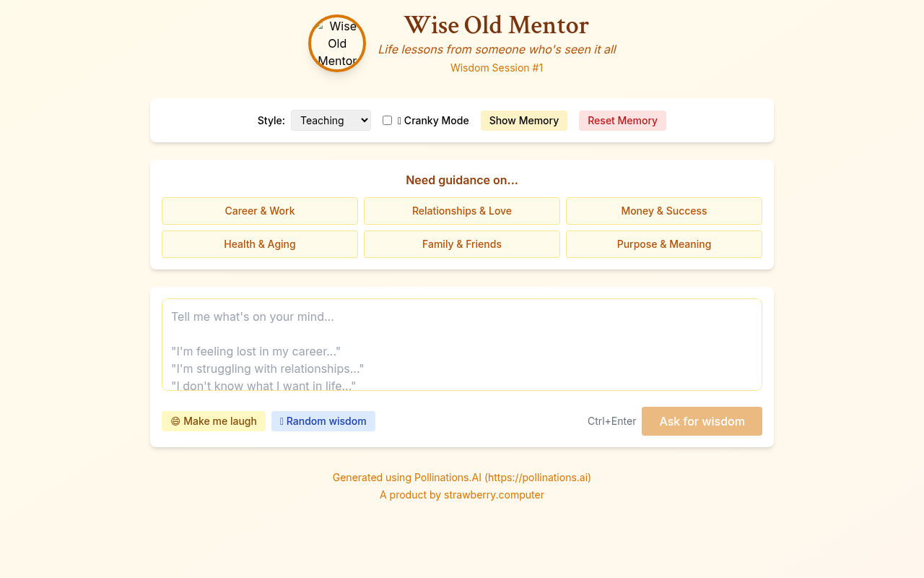Click Make me laugh
The image size is (924, 578).
click(214, 420)
